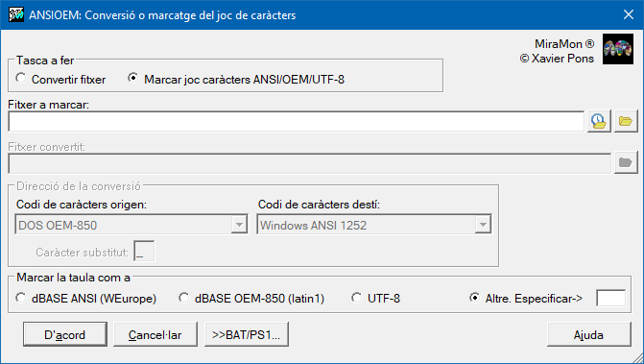The width and height of the screenshot is (644, 364).
Task: Click the disabled folder icon for Fitxer convertit
Action: click(626, 162)
